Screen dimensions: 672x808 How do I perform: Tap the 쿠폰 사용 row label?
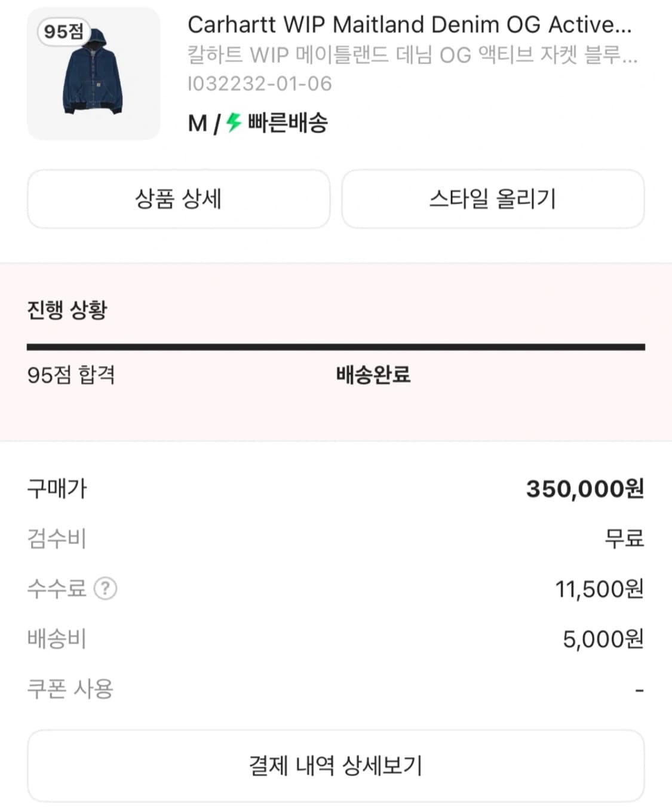click(70, 689)
